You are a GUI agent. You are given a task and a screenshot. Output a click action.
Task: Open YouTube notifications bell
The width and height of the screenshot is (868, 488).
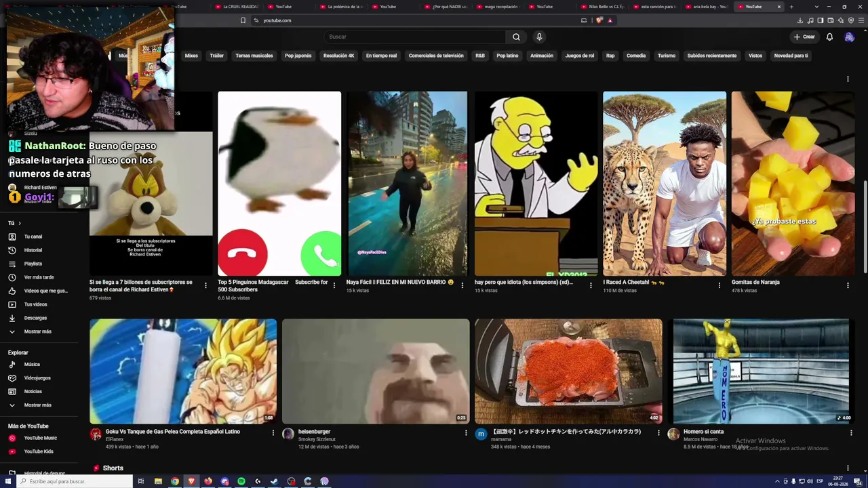(829, 37)
